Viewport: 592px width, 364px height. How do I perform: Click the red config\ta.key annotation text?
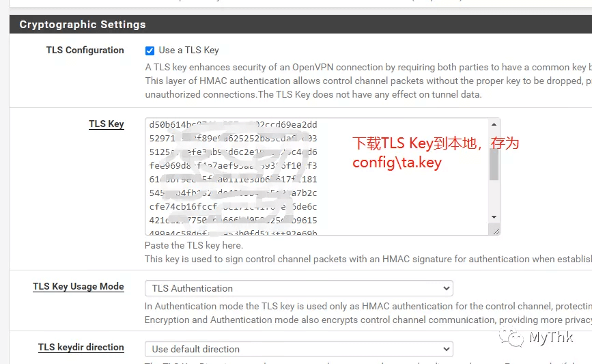point(397,163)
